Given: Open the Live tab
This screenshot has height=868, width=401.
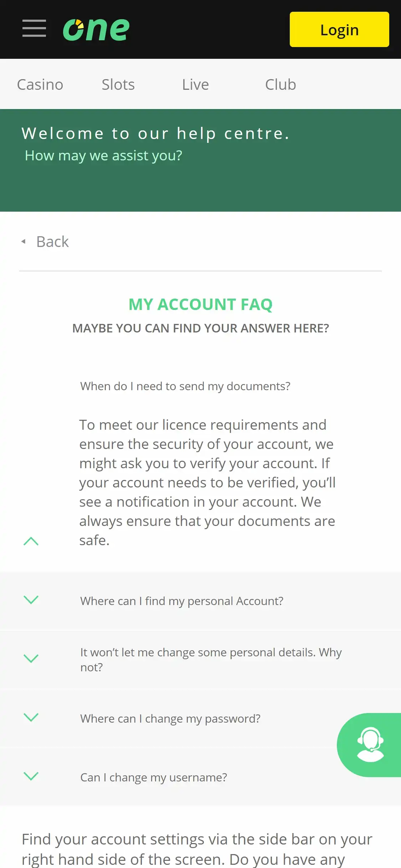Looking at the screenshot, I should [x=195, y=85].
